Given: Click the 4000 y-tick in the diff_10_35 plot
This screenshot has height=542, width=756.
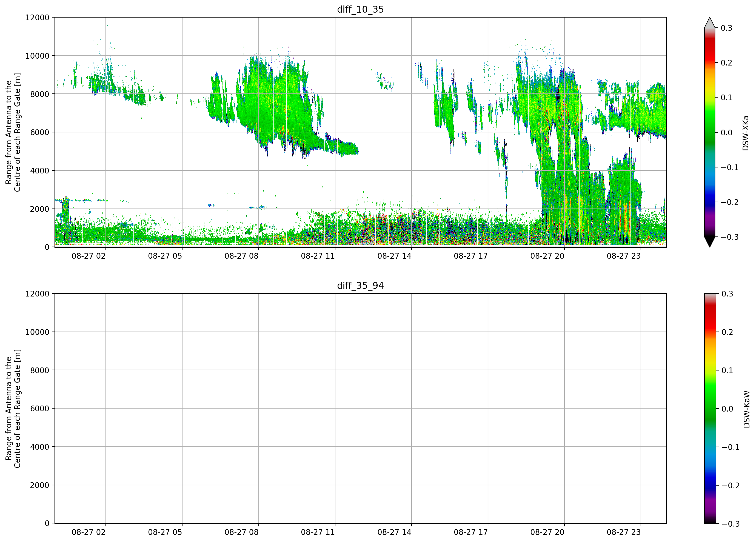Looking at the screenshot, I should point(40,171).
